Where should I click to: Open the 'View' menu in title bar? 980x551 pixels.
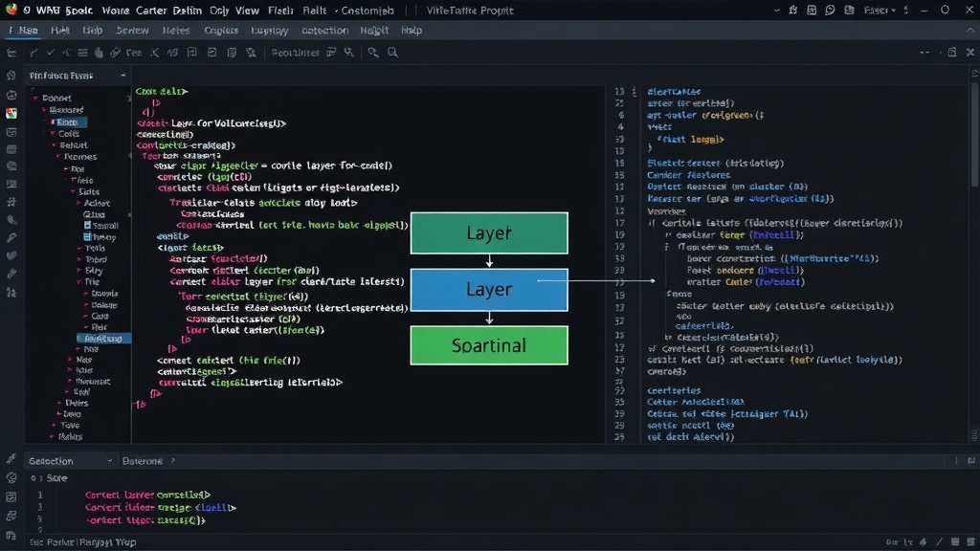[x=248, y=10]
